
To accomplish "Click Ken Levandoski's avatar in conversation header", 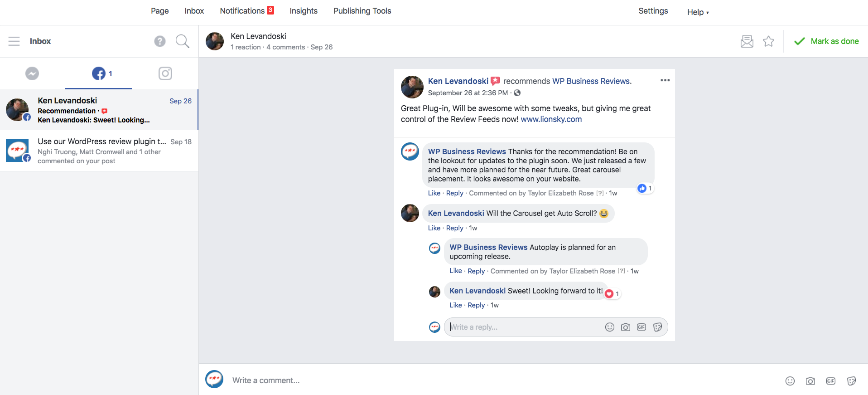I will pos(215,41).
